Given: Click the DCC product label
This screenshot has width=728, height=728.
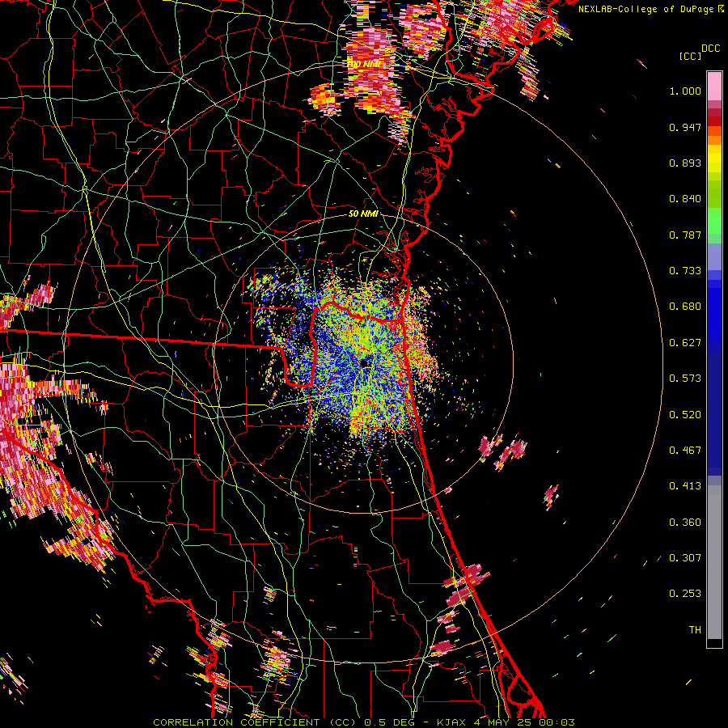Looking at the screenshot, I should coord(710,49).
